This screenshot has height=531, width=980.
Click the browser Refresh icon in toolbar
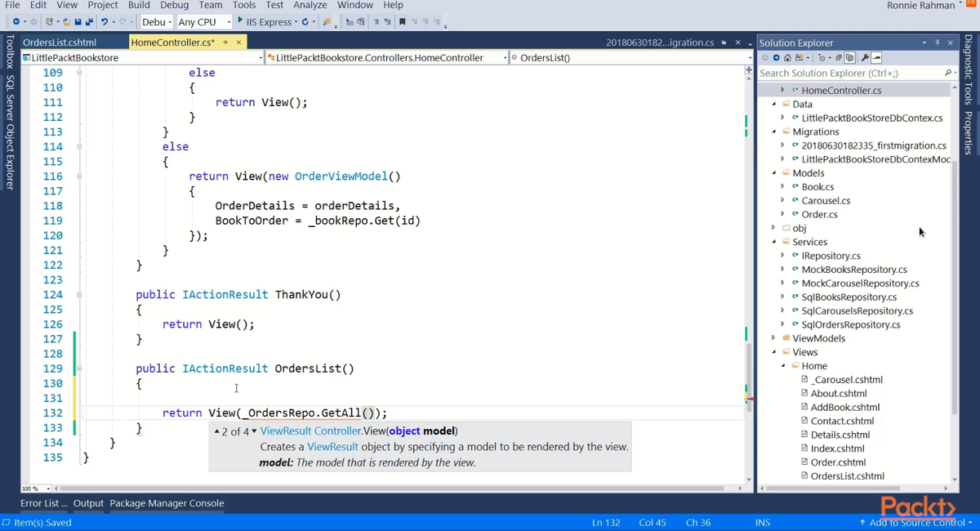pos(305,21)
